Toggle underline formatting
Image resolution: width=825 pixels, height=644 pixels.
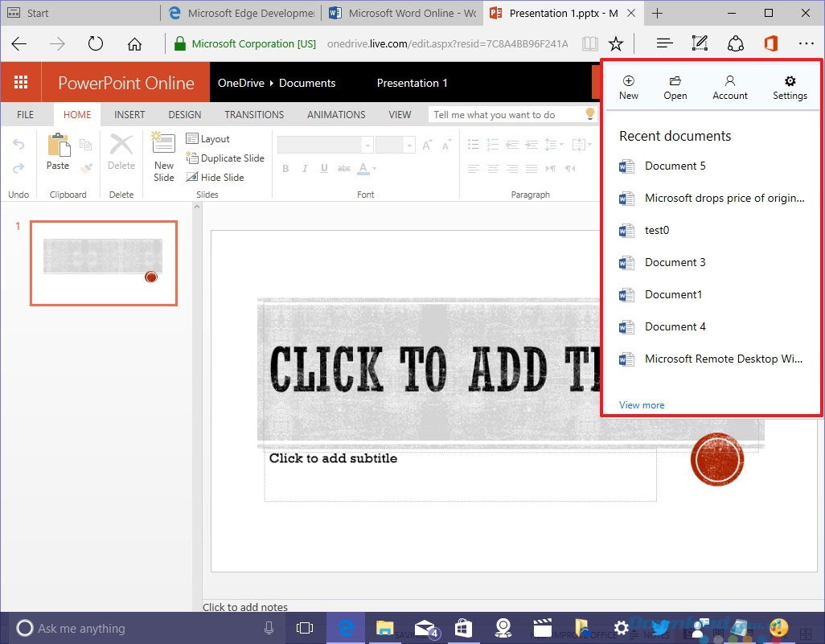[x=322, y=169]
